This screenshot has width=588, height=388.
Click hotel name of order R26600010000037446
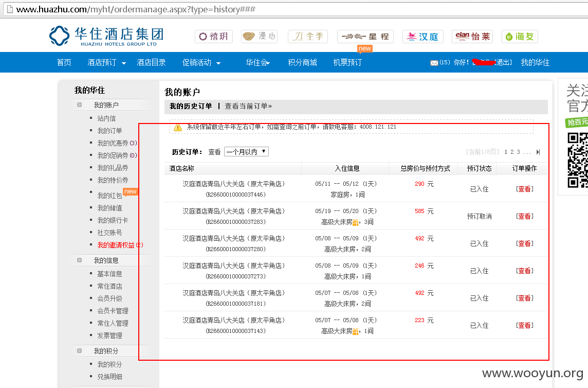tap(234, 184)
